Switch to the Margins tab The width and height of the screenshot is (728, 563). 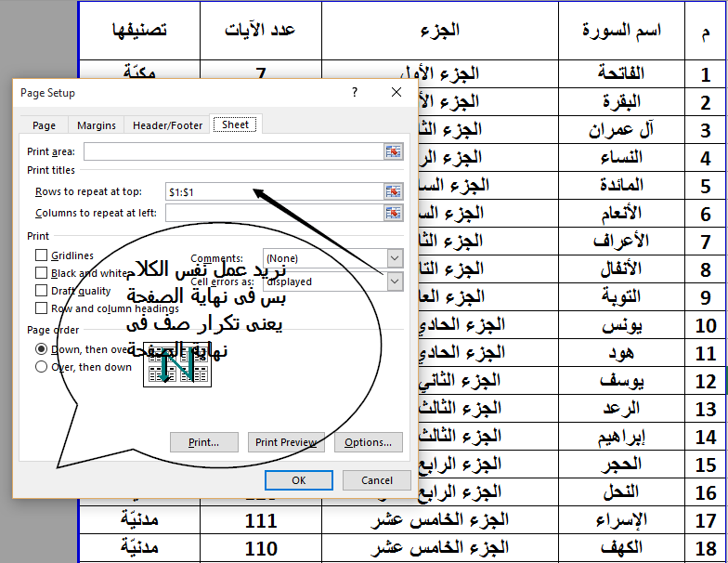[x=97, y=125]
